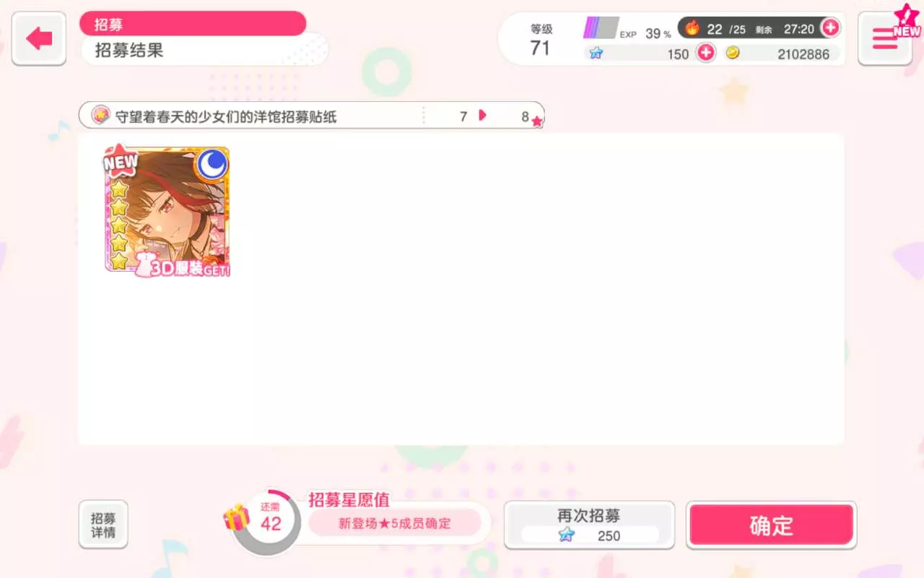Viewport: 924px width, 578px height.
Task: Tap the gift box icon
Action: (x=236, y=517)
